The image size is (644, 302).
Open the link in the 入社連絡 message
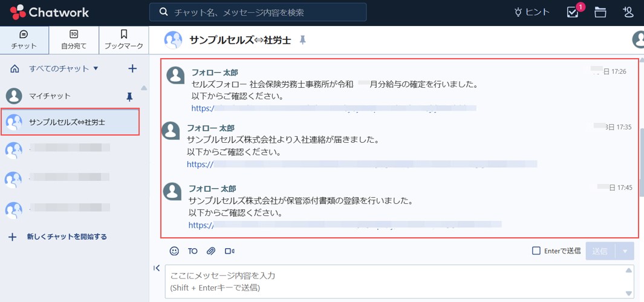pyautogui.click(x=362, y=165)
